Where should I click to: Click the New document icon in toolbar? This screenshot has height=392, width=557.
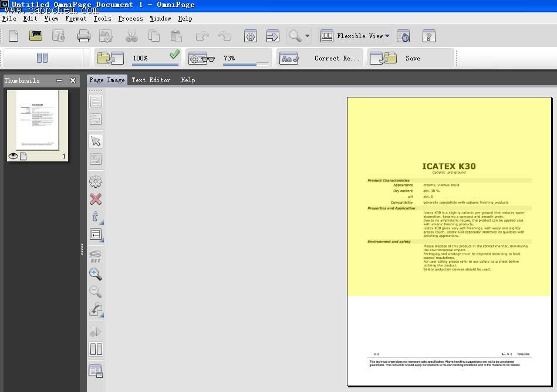(x=13, y=36)
